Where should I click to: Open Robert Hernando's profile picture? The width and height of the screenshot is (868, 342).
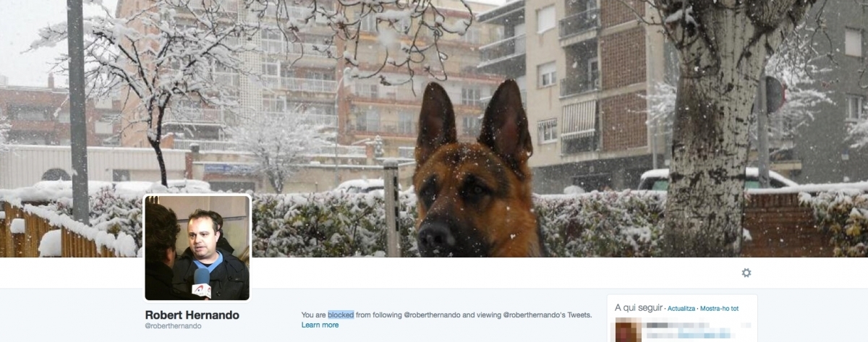[x=197, y=247]
